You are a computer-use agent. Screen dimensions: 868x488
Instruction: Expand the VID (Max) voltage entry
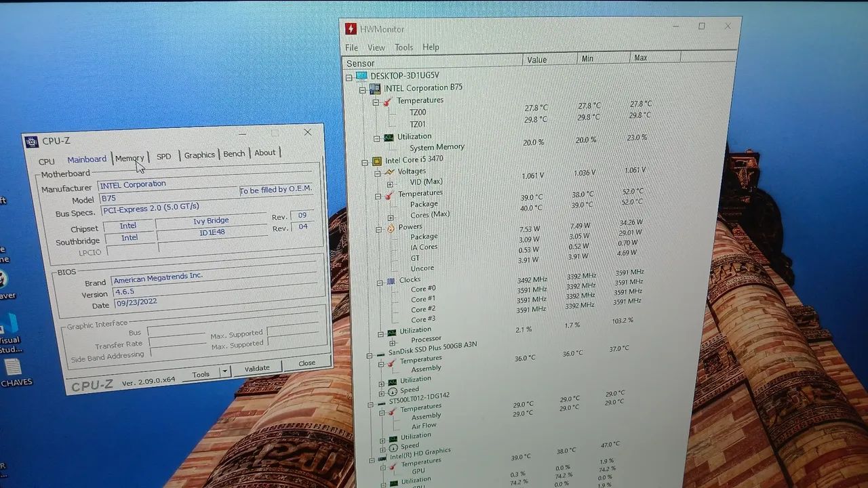390,184
